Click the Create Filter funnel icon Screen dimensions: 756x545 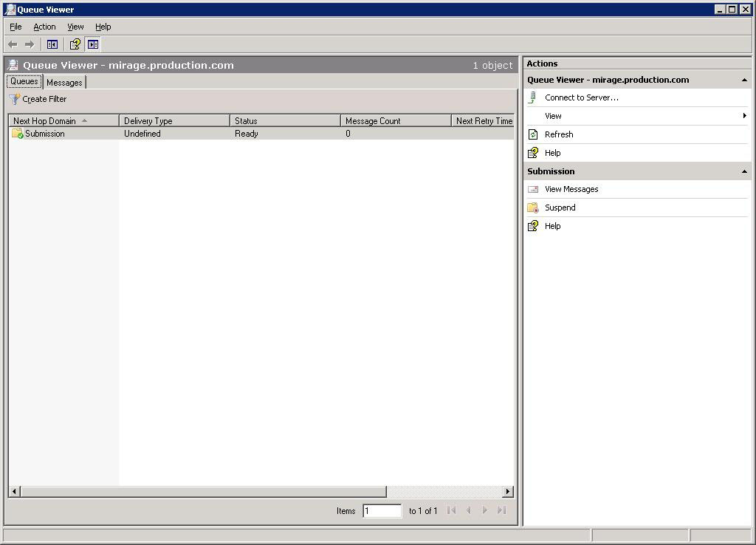(15, 99)
